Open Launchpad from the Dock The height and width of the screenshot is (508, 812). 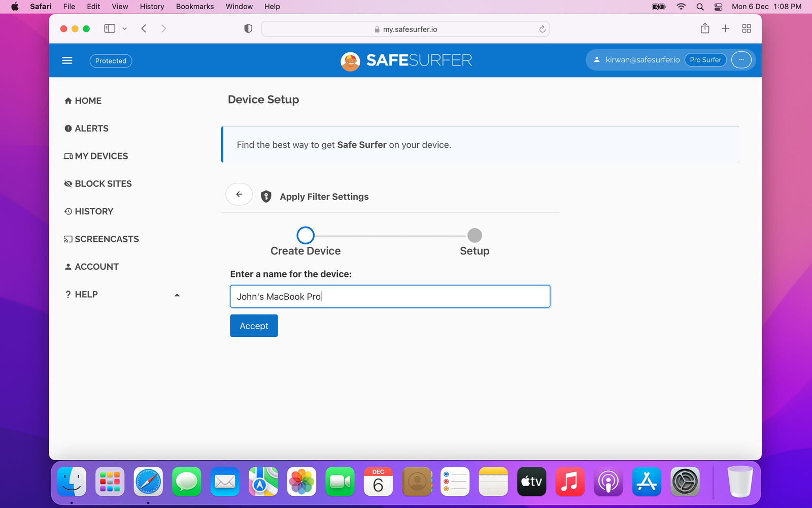(110, 481)
